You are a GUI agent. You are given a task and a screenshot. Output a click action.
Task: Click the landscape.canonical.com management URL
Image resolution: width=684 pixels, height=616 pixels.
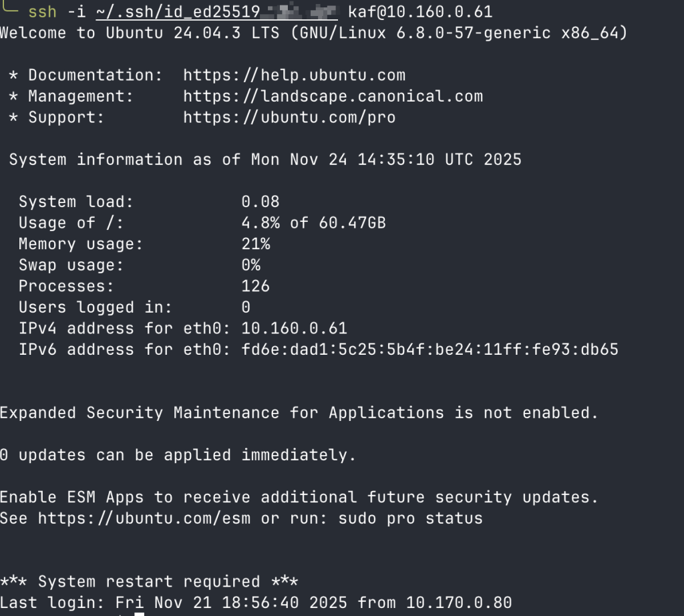(x=333, y=97)
